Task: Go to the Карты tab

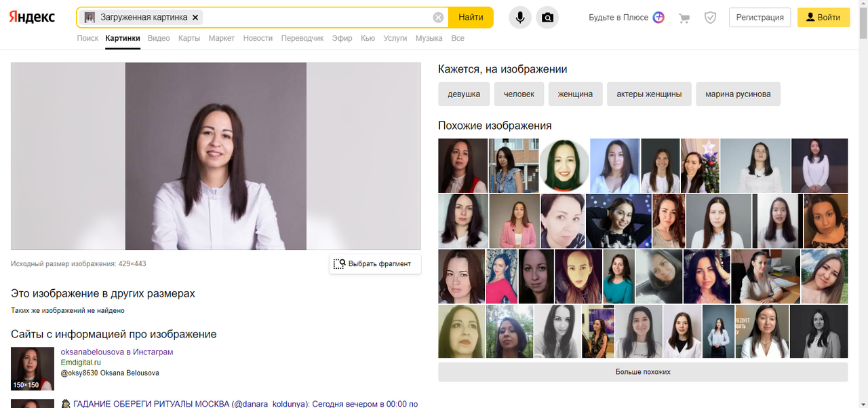Action: [189, 38]
